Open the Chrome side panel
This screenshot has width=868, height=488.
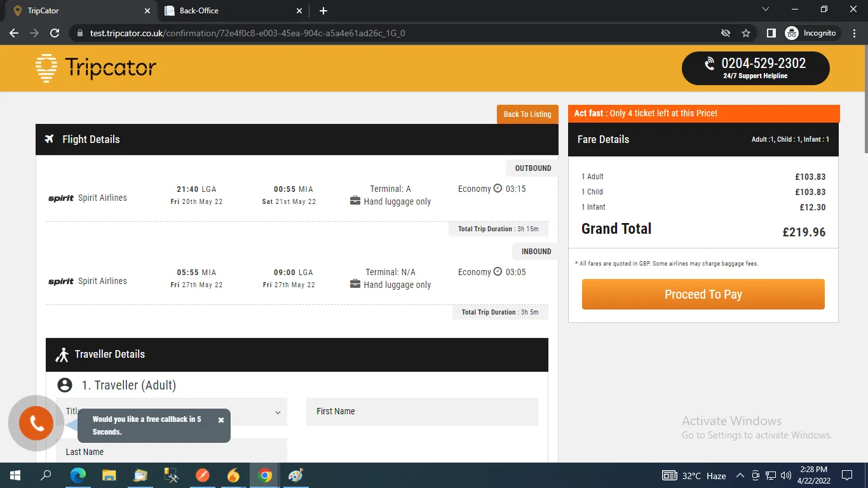coord(771,33)
